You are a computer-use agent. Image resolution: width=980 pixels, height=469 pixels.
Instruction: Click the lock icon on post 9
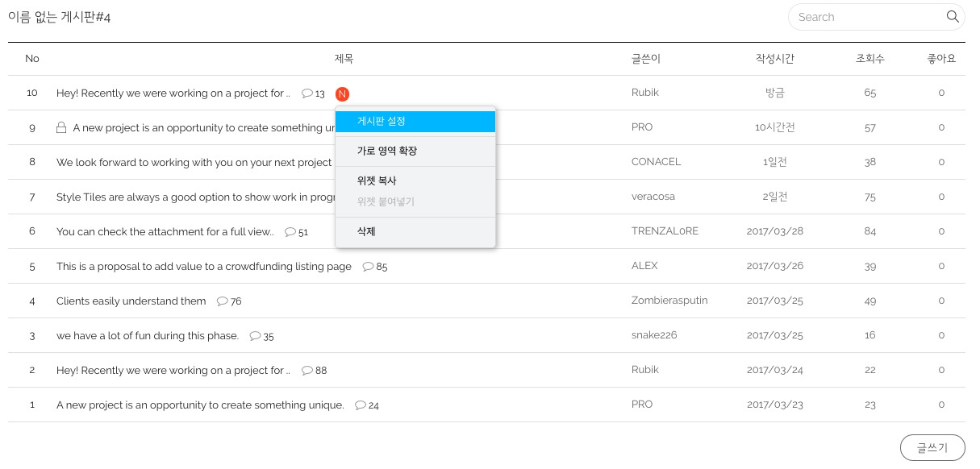[x=61, y=127]
